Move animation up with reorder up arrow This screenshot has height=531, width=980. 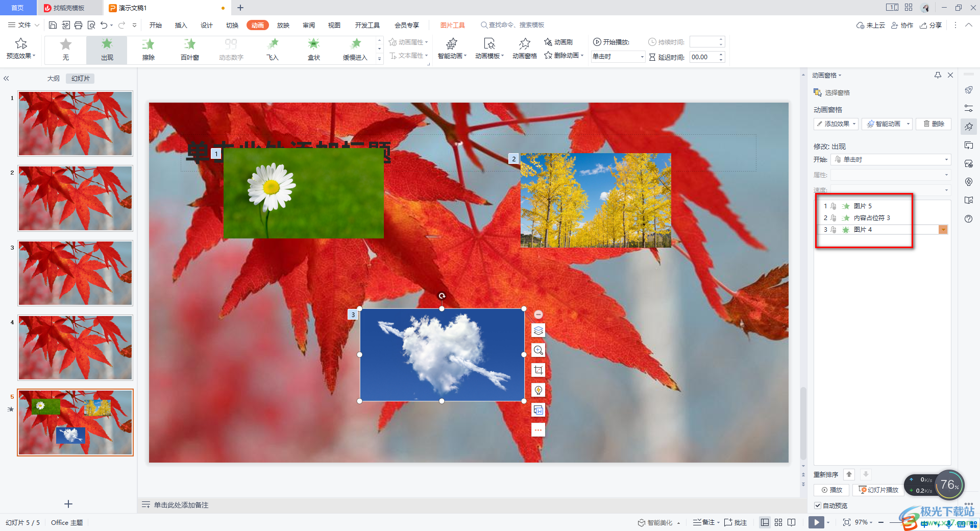[x=849, y=474]
